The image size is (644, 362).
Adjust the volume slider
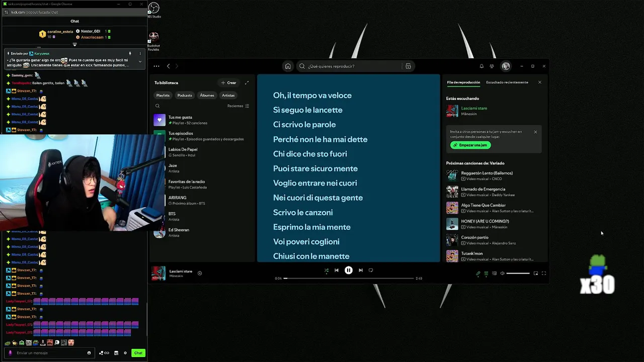[x=518, y=273]
